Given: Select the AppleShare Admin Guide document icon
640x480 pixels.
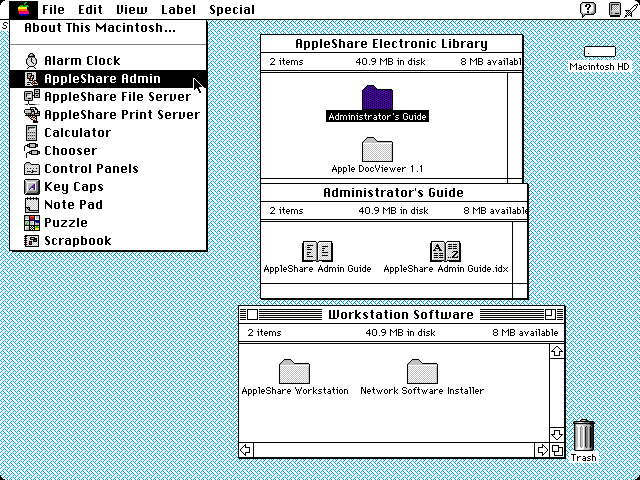Looking at the screenshot, I should point(317,251).
